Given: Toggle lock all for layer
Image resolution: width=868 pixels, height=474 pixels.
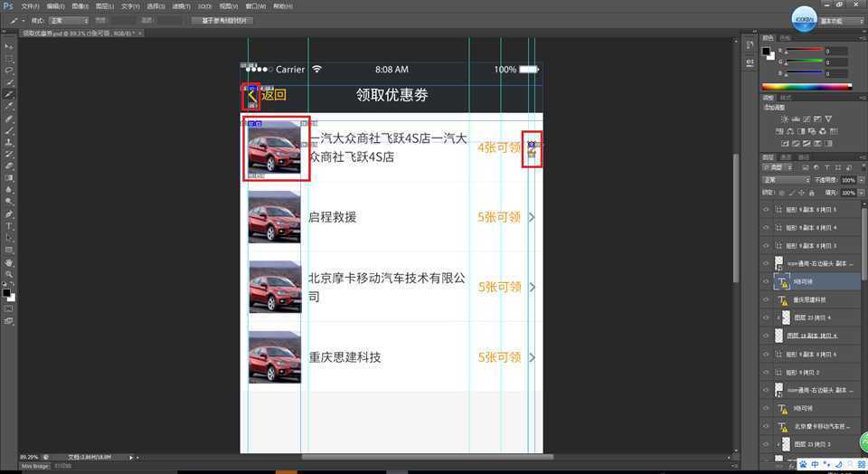Looking at the screenshot, I should (x=812, y=193).
